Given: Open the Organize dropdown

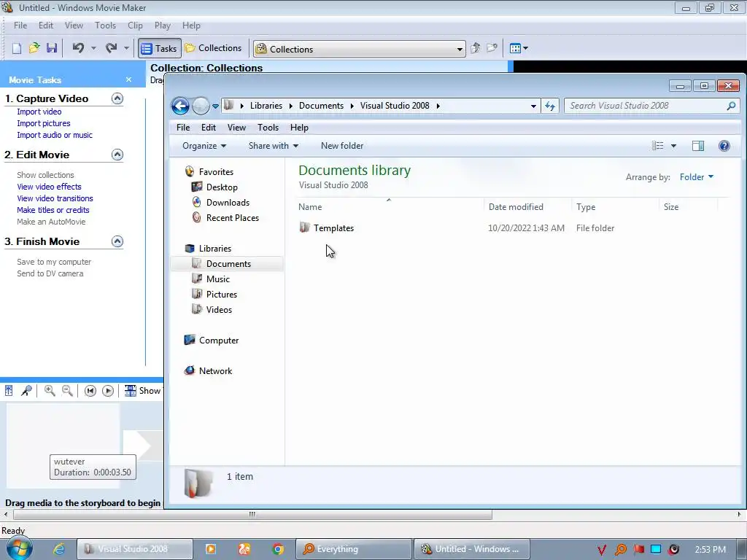Looking at the screenshot, I should tap(204, 146).
